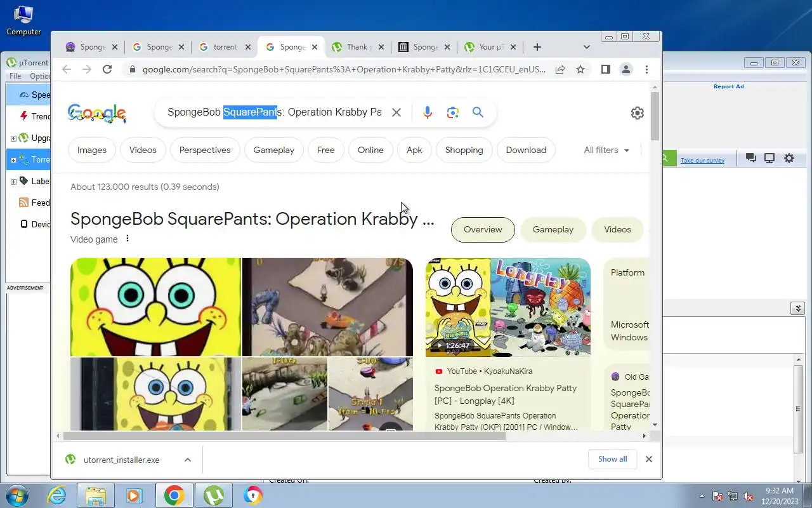The width and height of the screenshot is (812, 508).
Task: Open the uTorrent Options menu
Action: click(x=40, y=76)
